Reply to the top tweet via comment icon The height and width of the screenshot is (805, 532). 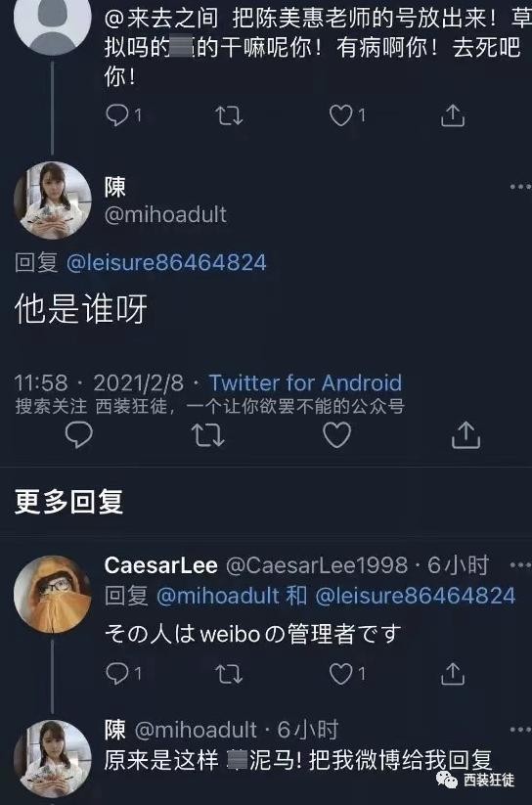point(117,115)
